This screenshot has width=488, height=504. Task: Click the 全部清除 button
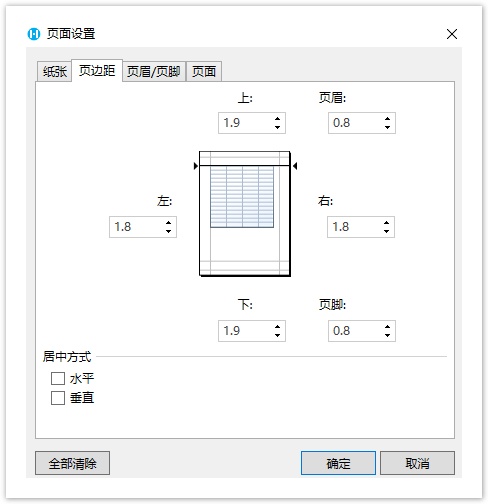(72, 463)
